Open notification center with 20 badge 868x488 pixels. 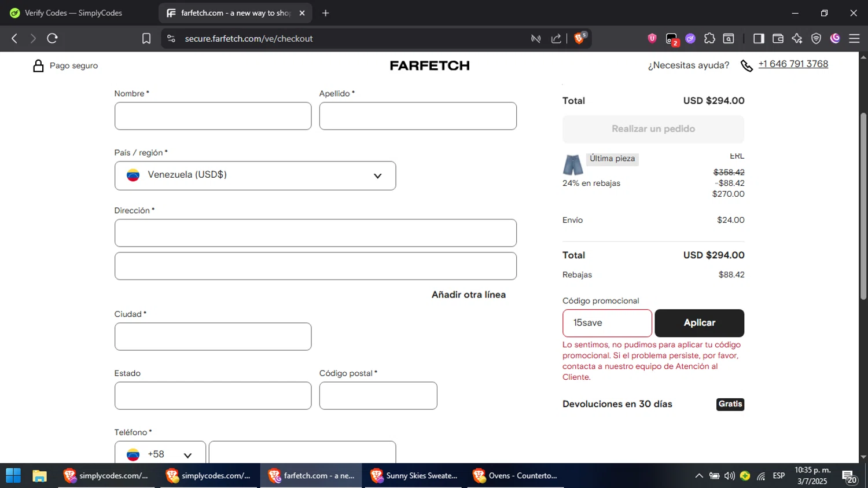point(849,477)
